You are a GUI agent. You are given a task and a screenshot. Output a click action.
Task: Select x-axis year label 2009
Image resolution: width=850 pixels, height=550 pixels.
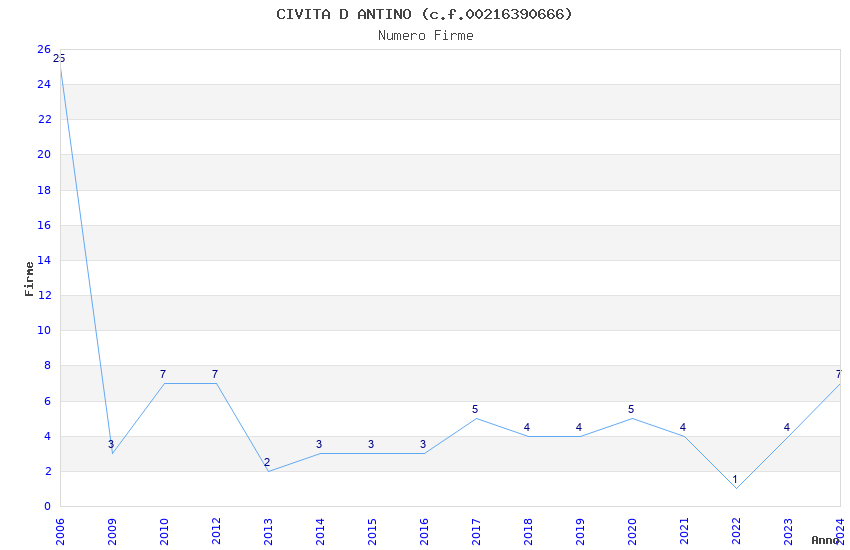click(x=112, y=531)
